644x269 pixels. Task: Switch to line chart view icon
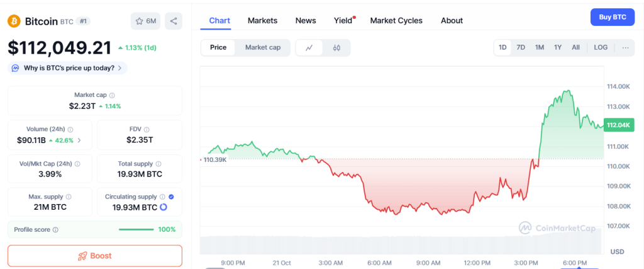309,47
